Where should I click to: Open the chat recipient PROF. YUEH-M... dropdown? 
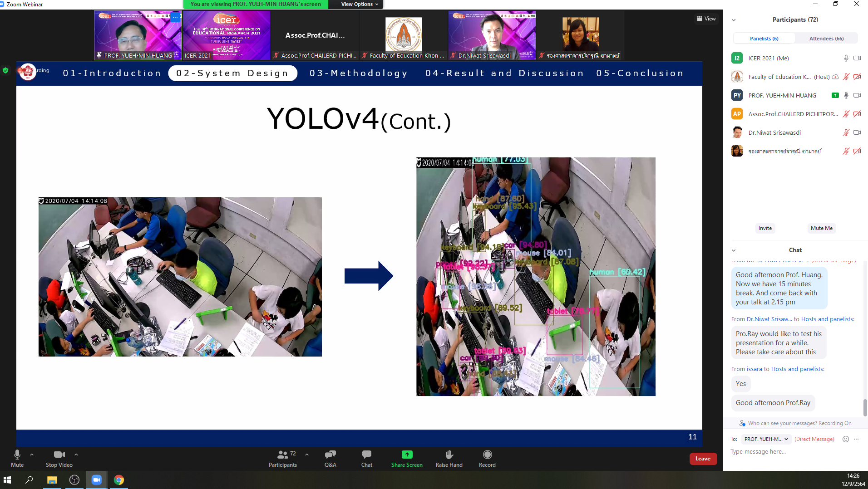(766, 439)
